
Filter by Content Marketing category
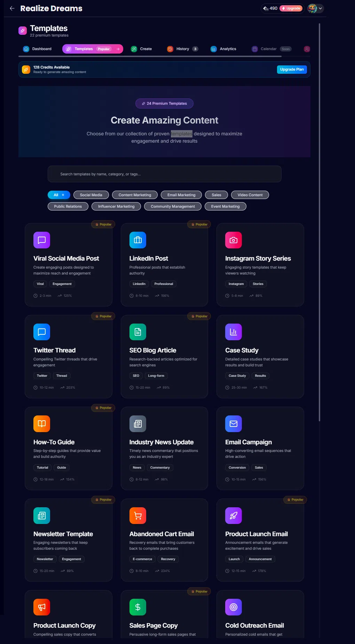point(135,195)
